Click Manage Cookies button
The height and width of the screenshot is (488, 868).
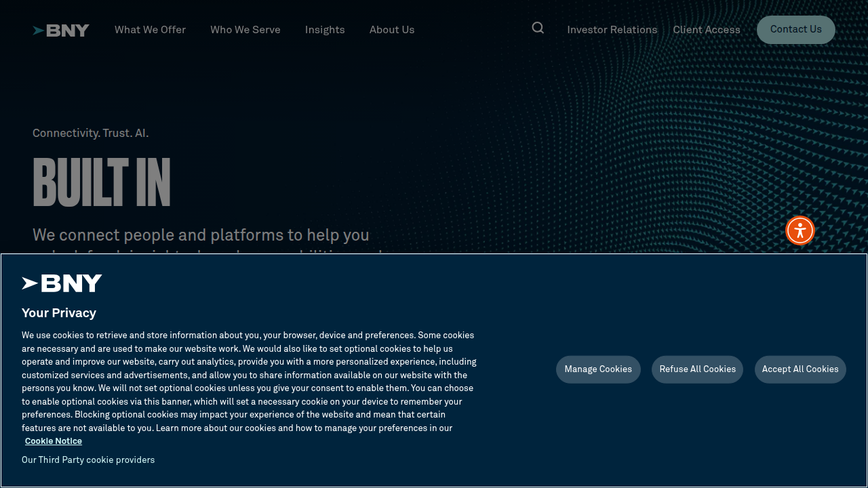pos(598,369)
